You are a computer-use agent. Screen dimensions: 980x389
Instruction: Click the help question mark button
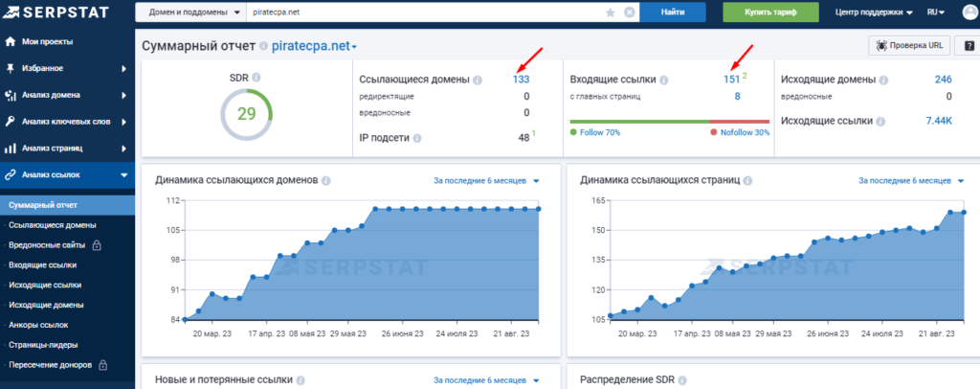click(969, 46)
